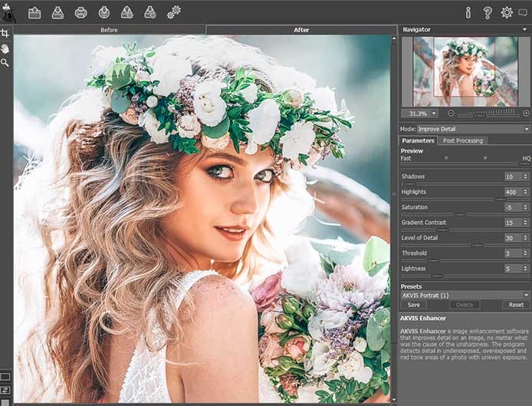Open Preferences with the gear icon
This screenshot has width=532, height=406.
point(507,12)
